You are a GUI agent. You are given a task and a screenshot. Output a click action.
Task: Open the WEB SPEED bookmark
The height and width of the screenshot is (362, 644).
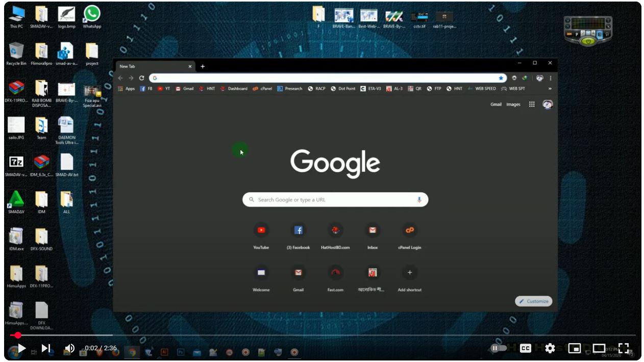(482, 89)
